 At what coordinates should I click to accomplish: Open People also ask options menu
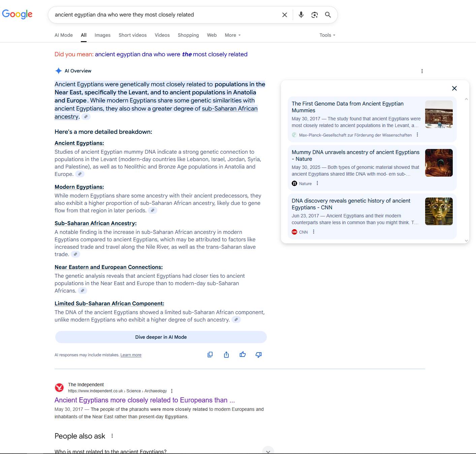pos(112,436)
